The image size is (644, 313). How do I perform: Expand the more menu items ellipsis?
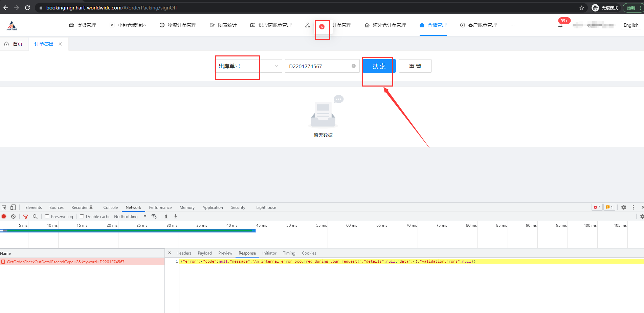point(513,25)
